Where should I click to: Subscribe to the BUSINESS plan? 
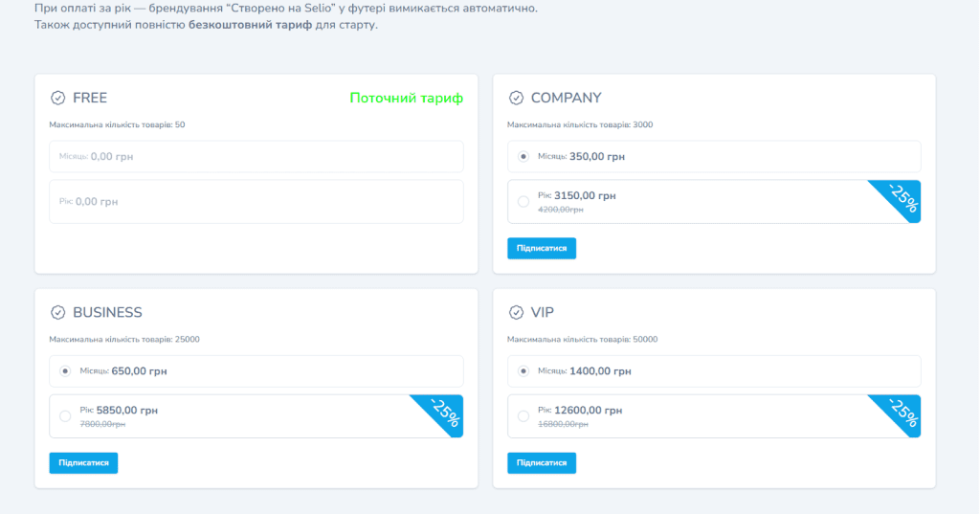tap(83, 462)
